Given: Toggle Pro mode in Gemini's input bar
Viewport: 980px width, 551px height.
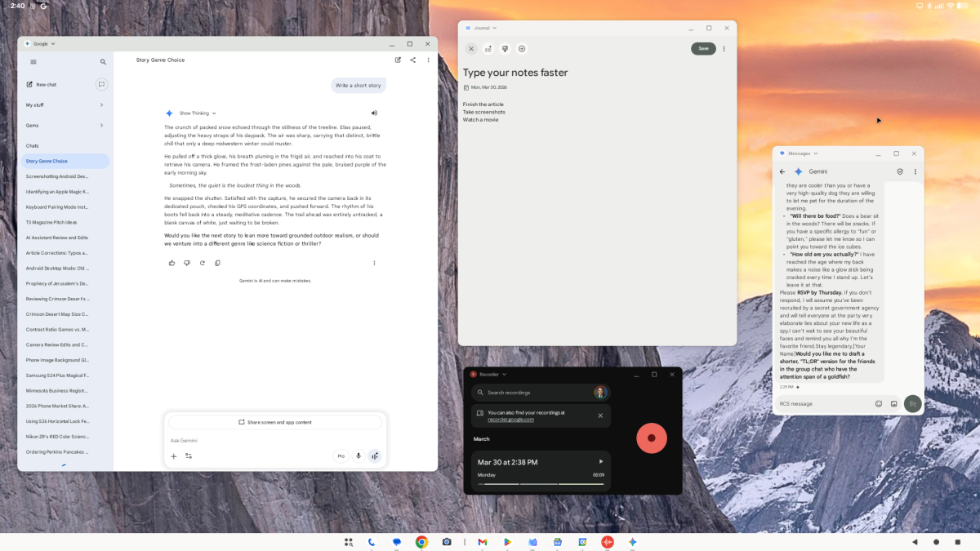Looking at the screenshot, I should [x=341, y=455].
